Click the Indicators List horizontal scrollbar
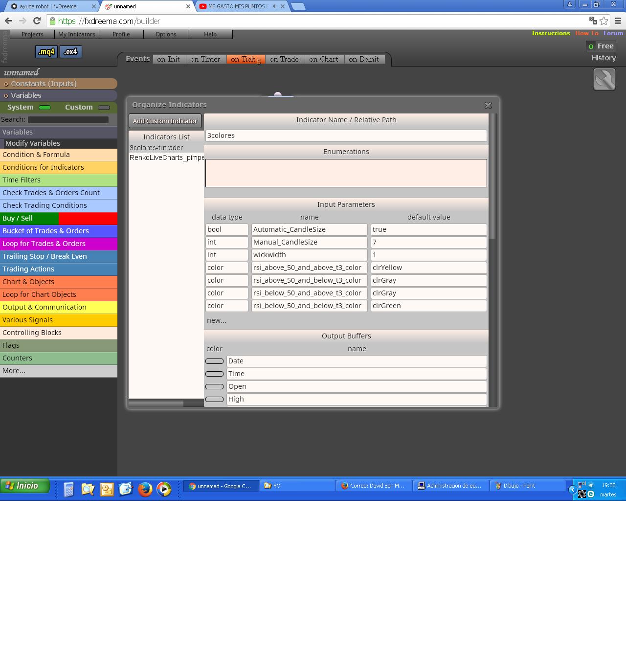 coord(156,403)
